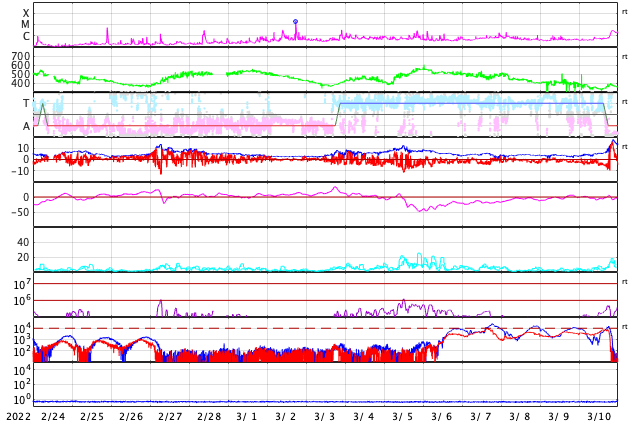
Task: Select the 2/26 date label
Action: tap(131, 417)
